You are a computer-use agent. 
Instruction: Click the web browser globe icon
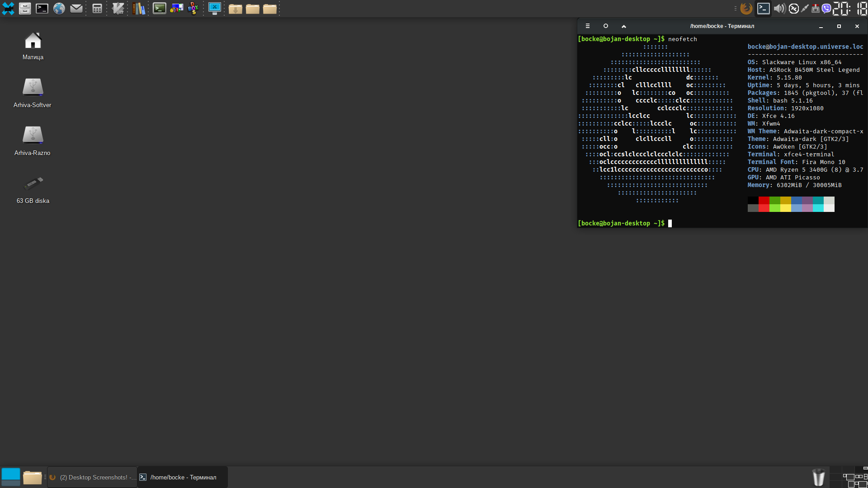click(59, 9)
